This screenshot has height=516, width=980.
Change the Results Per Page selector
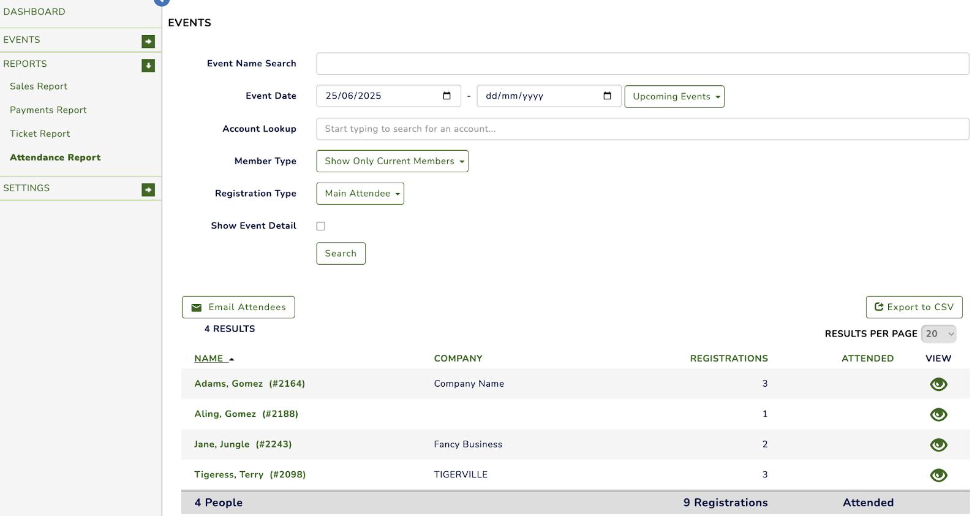tap(938, 334)
